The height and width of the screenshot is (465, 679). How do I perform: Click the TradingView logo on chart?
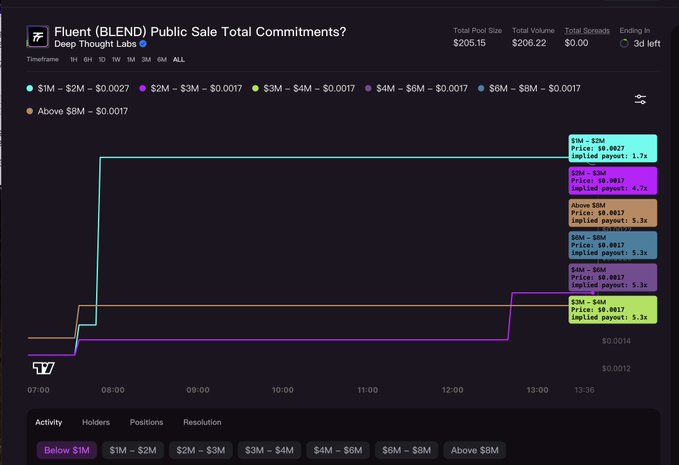[x=44, y=368]
